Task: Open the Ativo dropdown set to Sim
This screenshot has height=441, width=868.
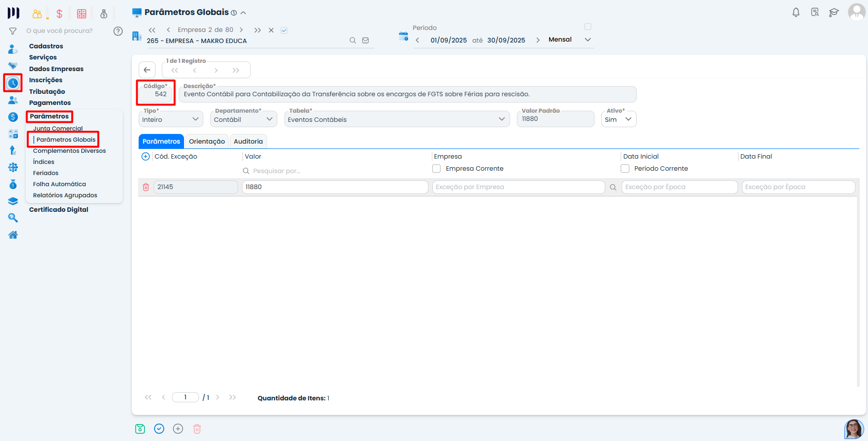Action: click(x=618, y=119)
